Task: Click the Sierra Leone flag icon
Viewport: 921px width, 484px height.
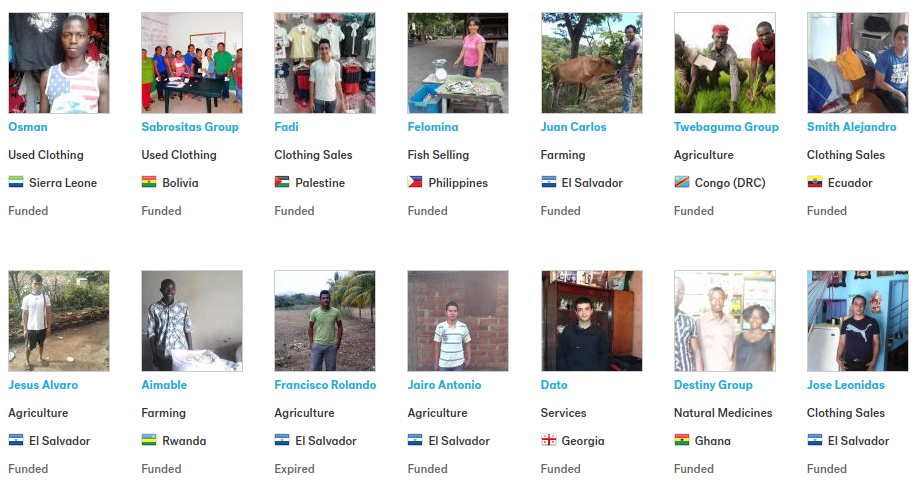Action: tap(16, 182)
